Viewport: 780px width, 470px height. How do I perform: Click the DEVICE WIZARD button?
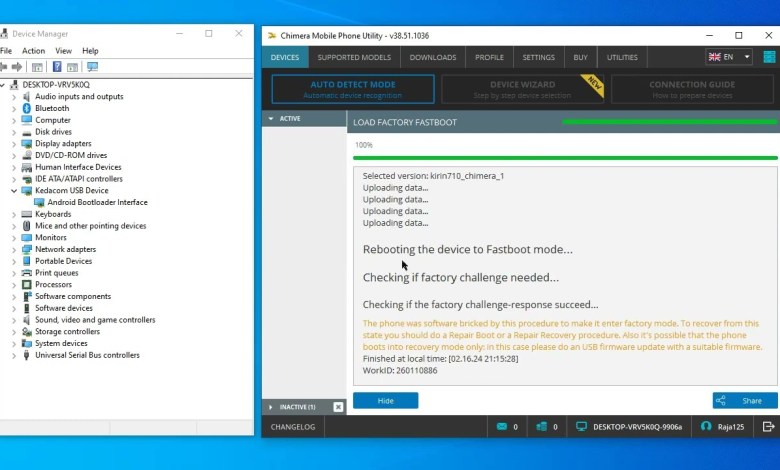[522, 89]
